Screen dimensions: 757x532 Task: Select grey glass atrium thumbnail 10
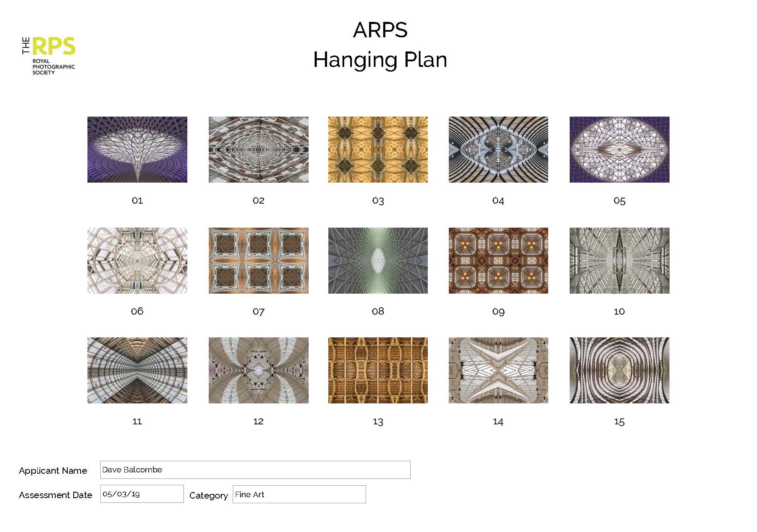click(x=619, y=261)
